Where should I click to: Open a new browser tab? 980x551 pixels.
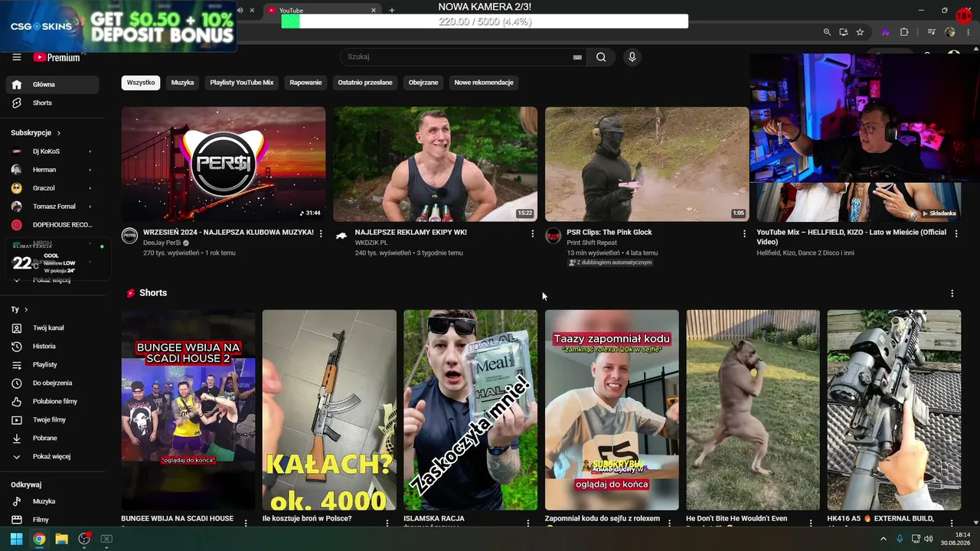click(392, 10)
